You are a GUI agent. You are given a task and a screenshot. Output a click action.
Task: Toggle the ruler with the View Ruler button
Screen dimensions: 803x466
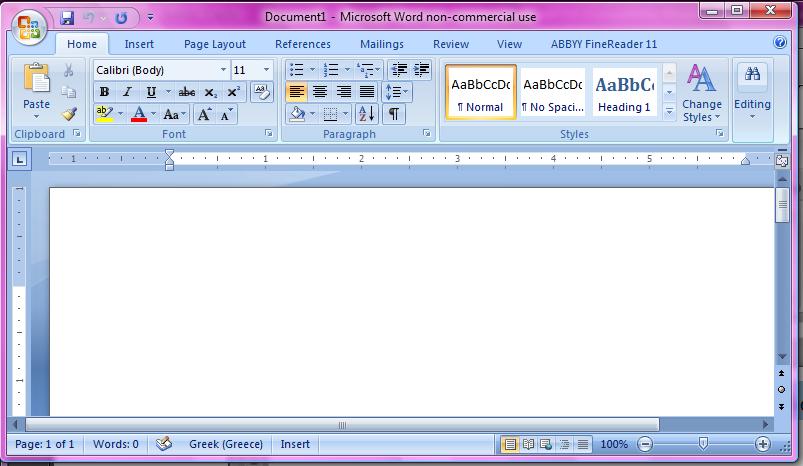782,161
